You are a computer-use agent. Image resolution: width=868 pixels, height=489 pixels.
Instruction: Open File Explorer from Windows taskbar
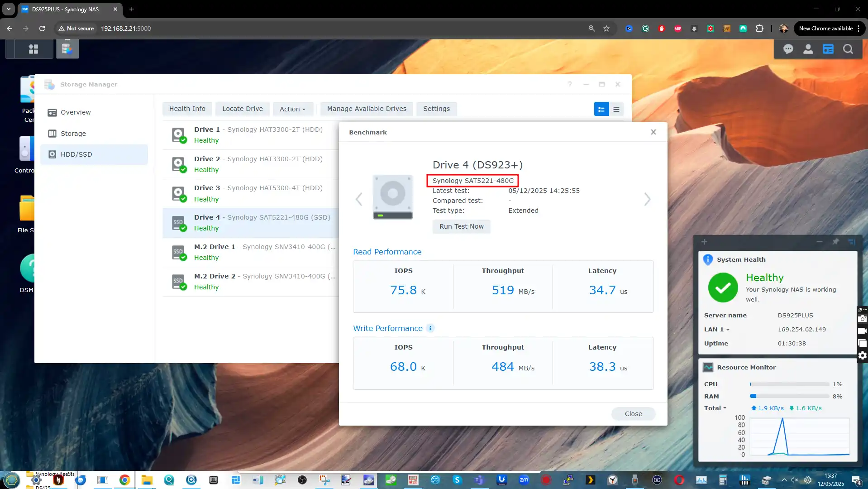pos(147,480)
